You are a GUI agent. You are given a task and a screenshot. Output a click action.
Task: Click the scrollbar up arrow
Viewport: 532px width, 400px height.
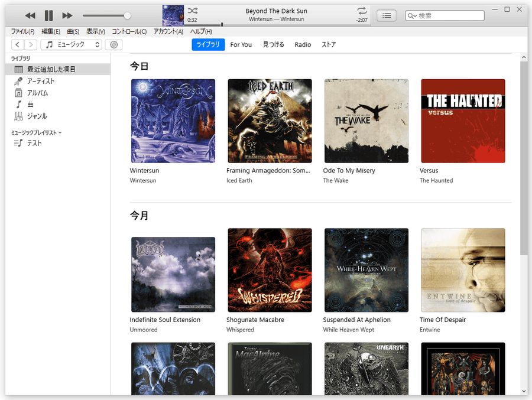[524, 57]
